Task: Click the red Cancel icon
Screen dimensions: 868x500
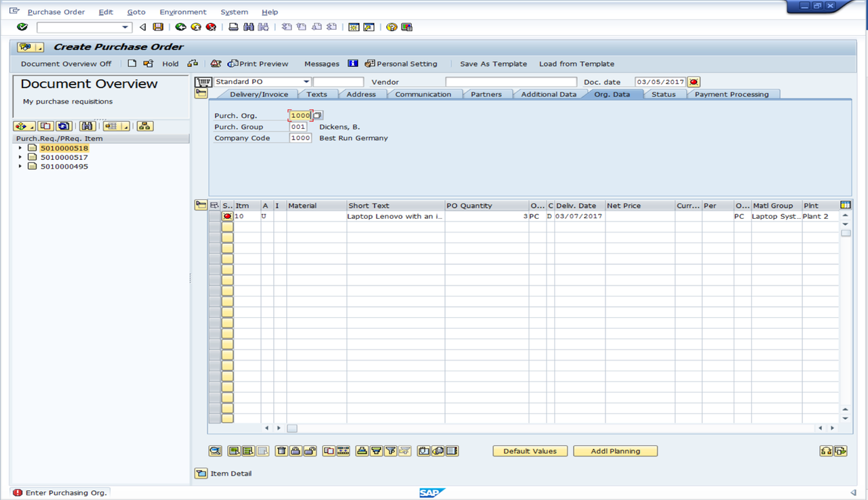Action: click(x=211, y=27)
